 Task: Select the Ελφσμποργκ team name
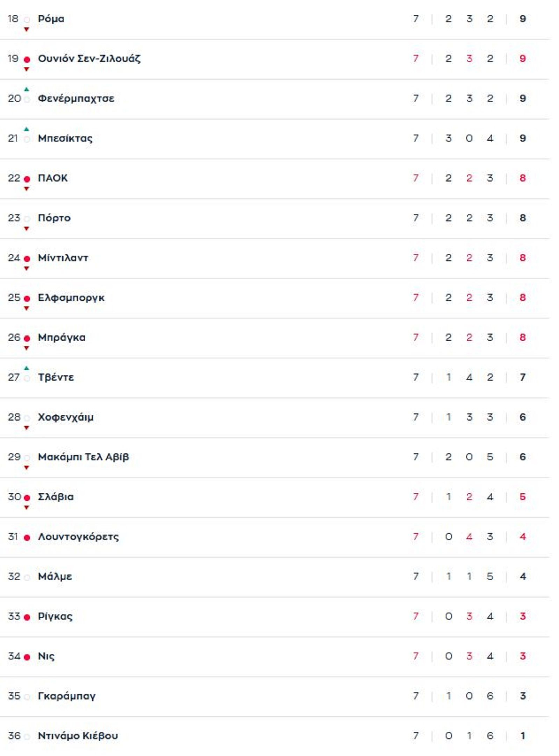71,298
